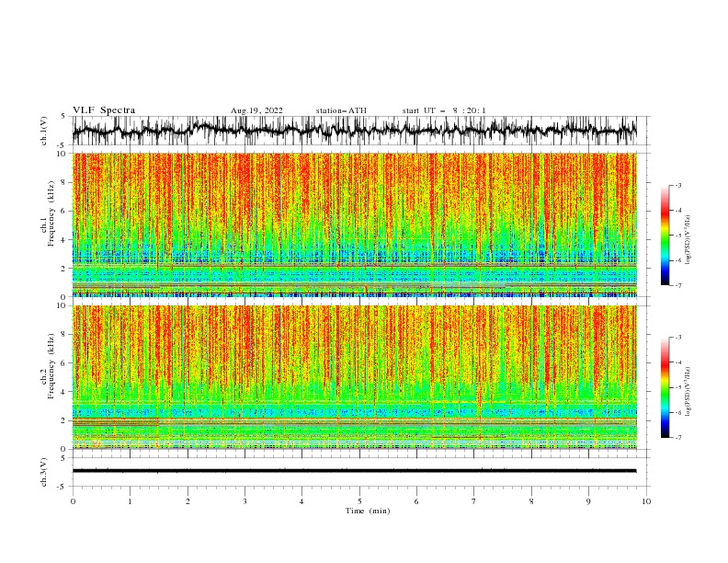Click the 10 tick on the Time axis
Image resolution: width=728 pixels, height=563 pixels.
[646, 501]
